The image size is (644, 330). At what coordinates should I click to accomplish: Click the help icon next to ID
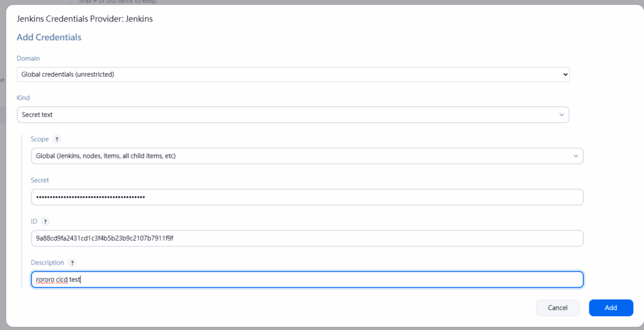45,221
